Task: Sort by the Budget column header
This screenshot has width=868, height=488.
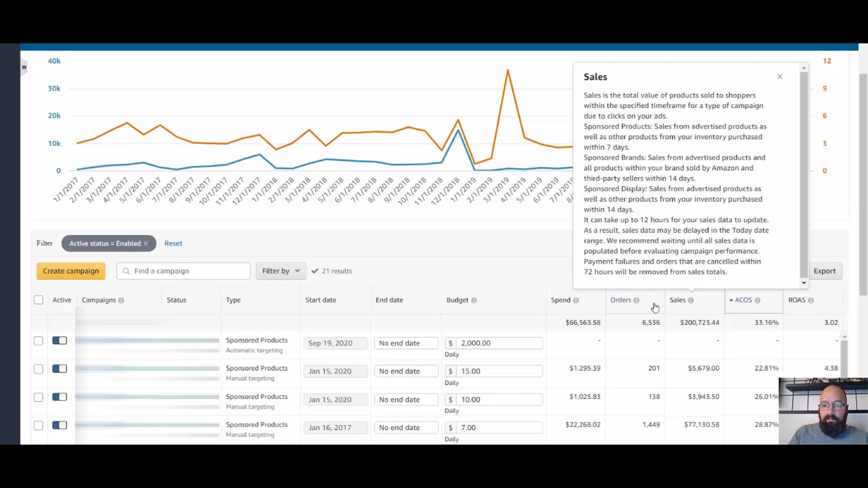Action: click(457, 300)
